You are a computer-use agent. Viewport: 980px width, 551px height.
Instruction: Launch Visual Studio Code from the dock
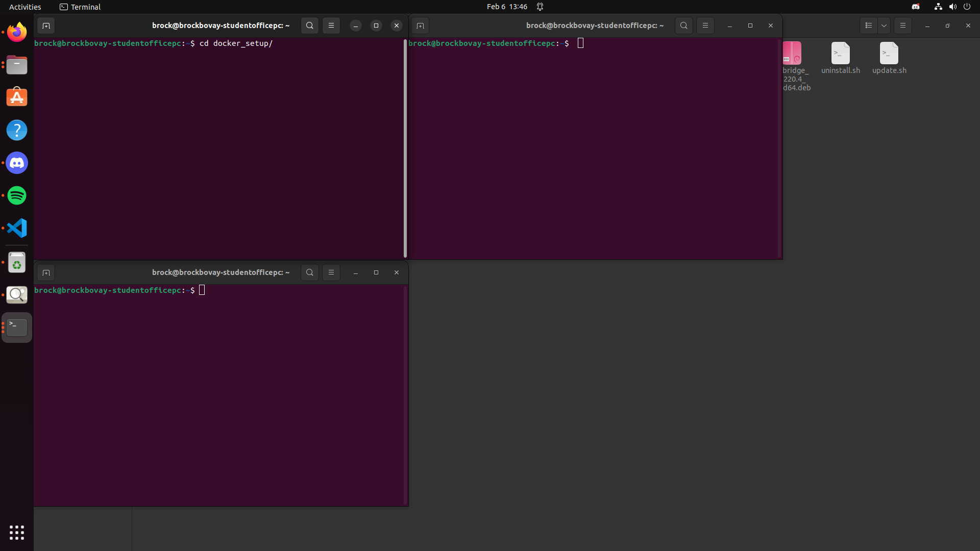(x=17, y=228)
